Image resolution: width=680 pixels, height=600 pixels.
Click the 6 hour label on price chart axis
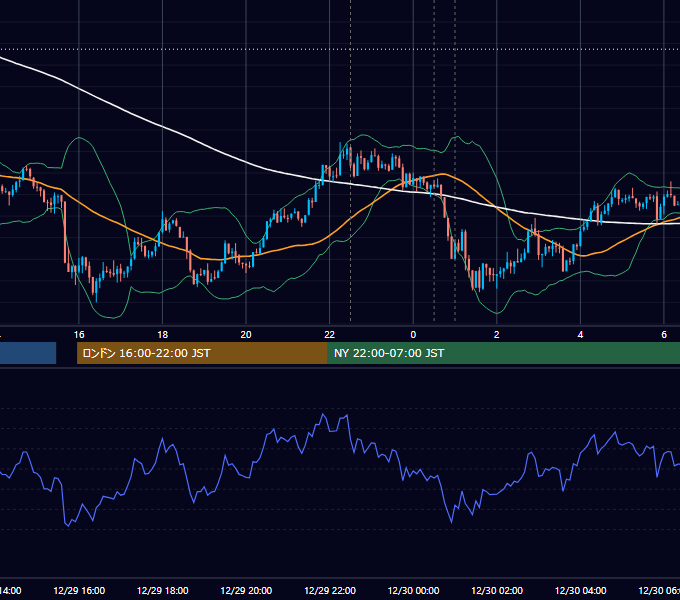pos(664,335)
